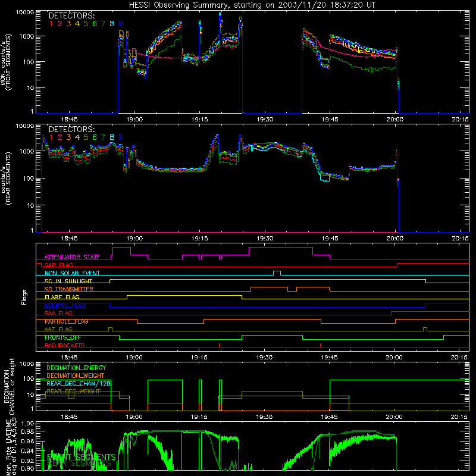Click the SC_TRANSMITTER flag label
476x476 pixels.
tap(69, 289)
